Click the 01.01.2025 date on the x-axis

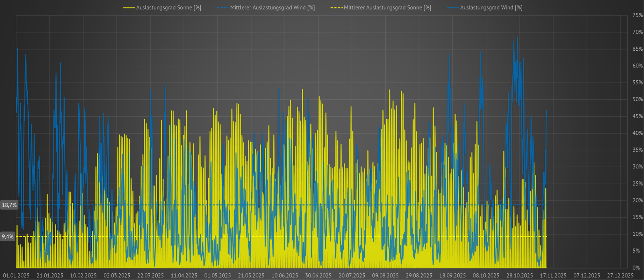16,275
